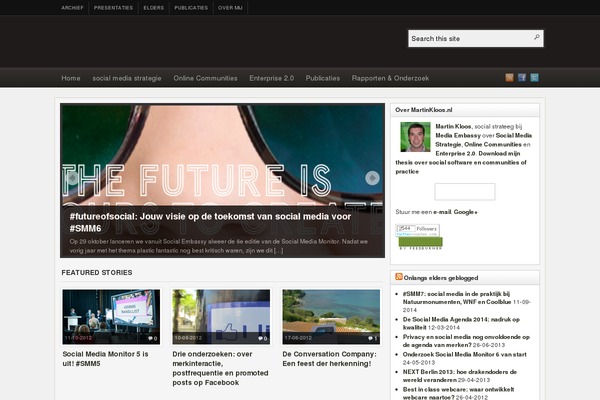Click the e-mail contact link

[x=442, y=212]
